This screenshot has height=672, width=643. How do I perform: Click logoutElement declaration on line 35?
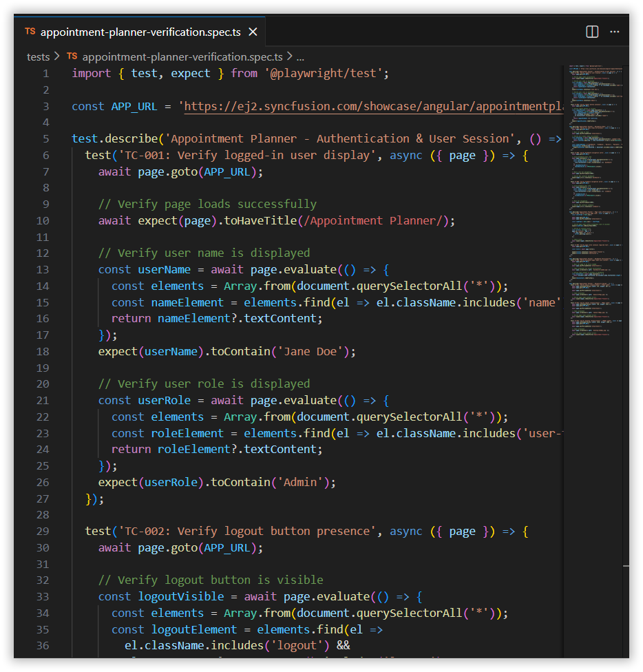click(x=194, y=629)
